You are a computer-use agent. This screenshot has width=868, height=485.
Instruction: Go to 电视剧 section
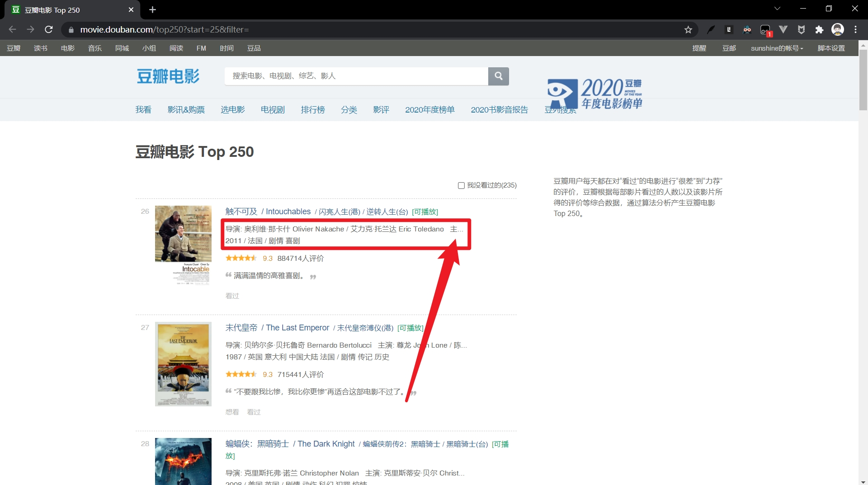(273, 110)
